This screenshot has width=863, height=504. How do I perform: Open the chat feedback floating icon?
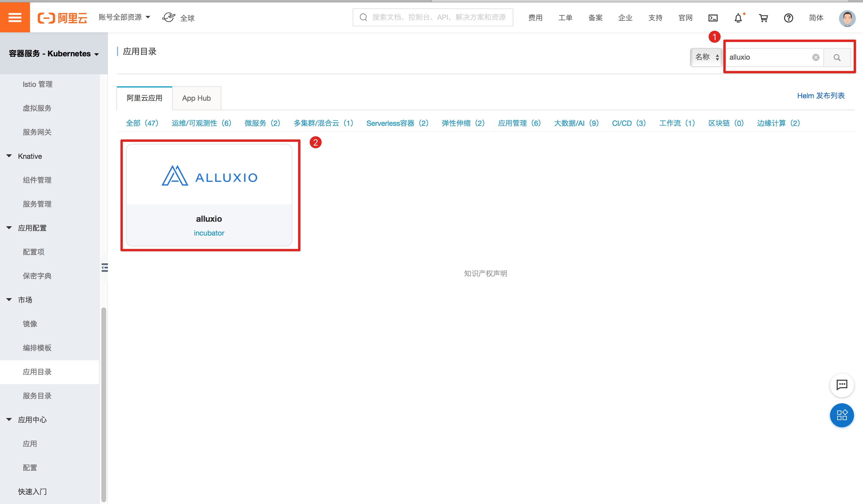point(842,385)
